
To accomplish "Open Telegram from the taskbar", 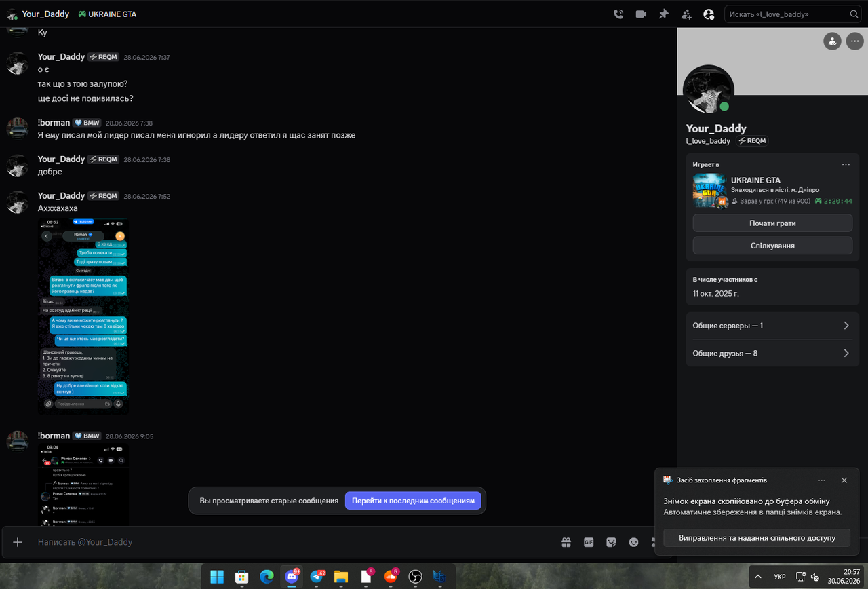I will [x=317, y=577].
